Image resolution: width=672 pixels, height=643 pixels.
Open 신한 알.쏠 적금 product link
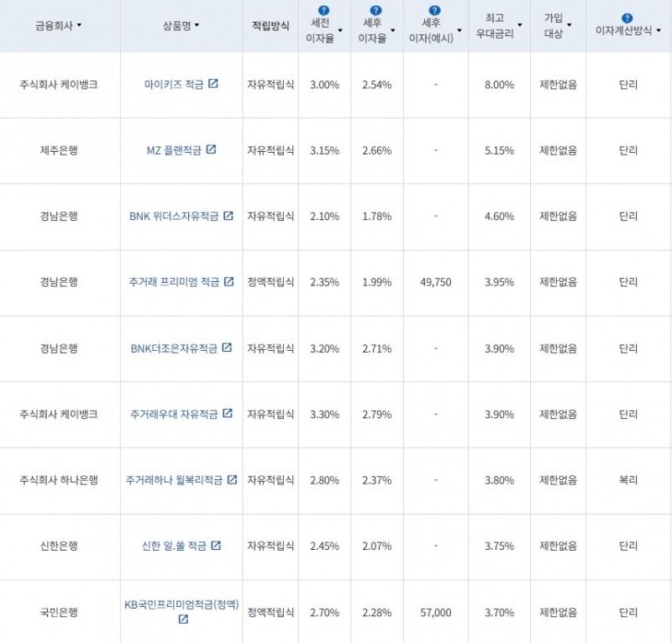tap(174, 546)
